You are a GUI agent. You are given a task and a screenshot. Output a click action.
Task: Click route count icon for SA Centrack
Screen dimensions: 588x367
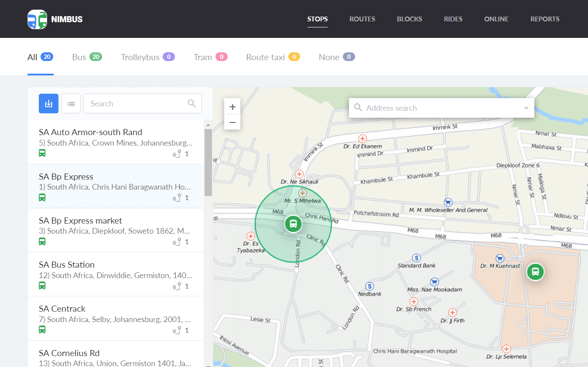point(177,330)
